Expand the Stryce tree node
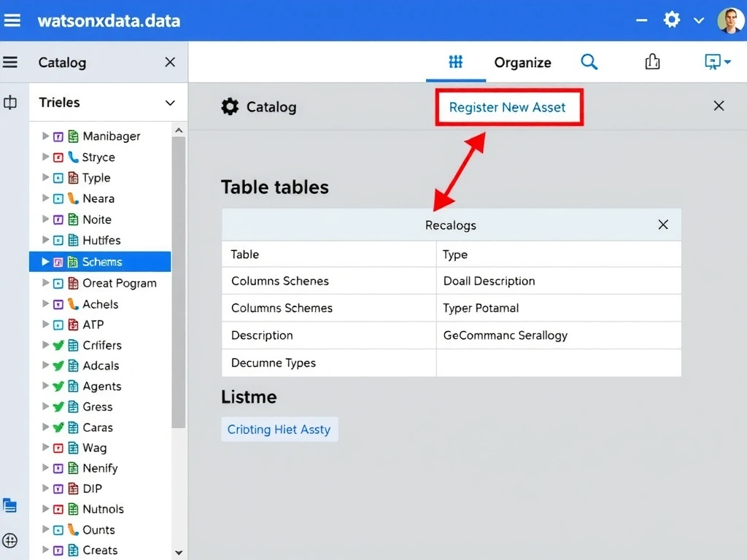747x560 pixels. click(x=45, y=157)
